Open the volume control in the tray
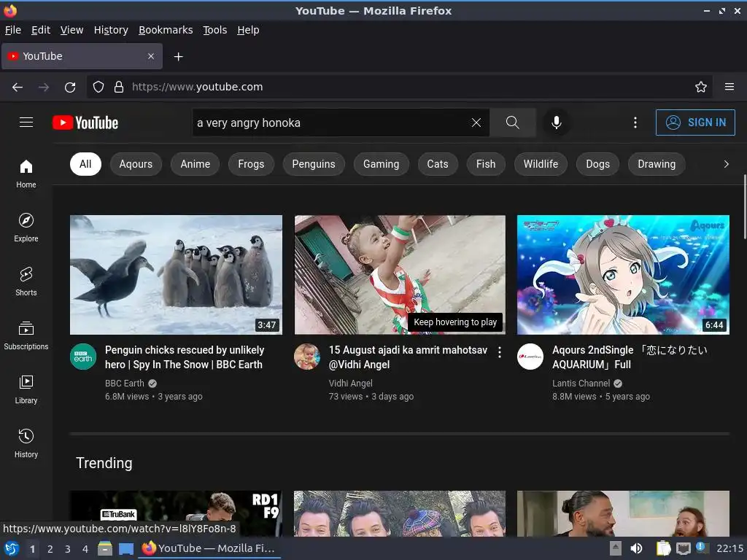This screenshot has width=747, height=560. (636, 548)
